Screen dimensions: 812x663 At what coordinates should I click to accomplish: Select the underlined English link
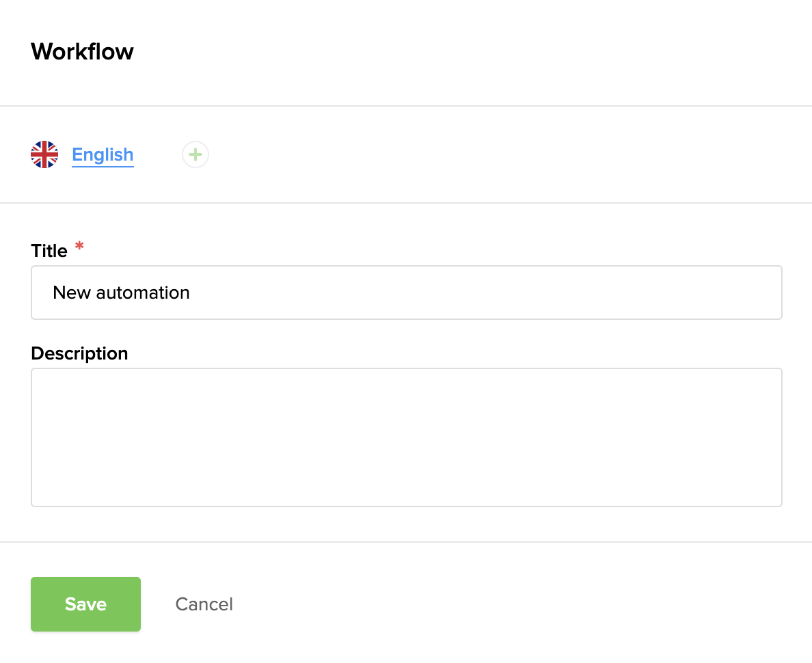point(103,154)
